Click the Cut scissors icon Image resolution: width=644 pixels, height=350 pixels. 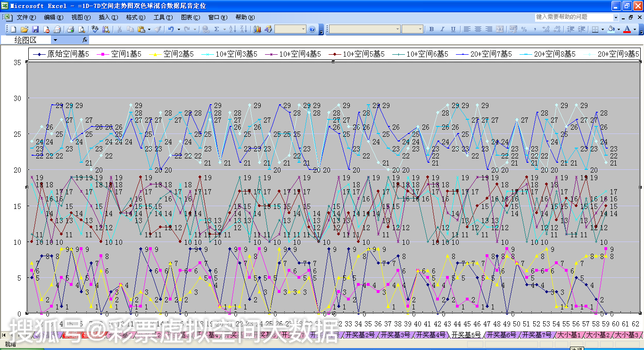tap(119, 29)
